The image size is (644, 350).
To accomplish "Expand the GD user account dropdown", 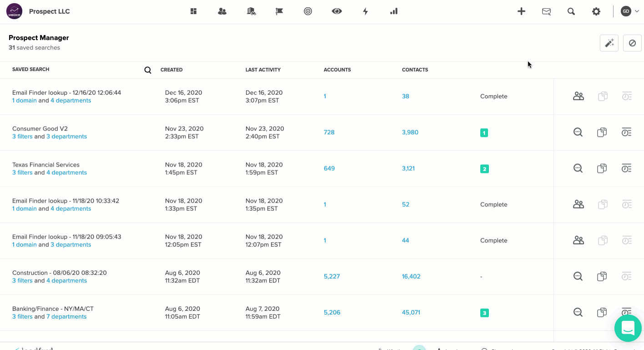I will click(630, 11).
